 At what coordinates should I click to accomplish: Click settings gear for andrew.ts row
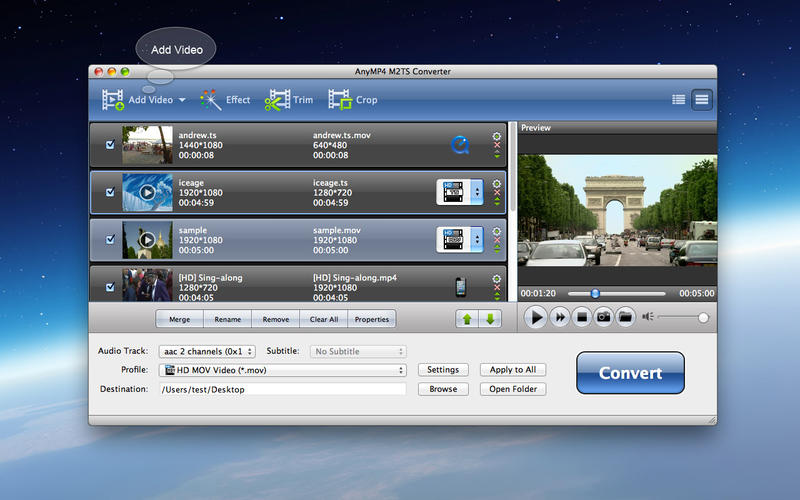pos(497,137)
